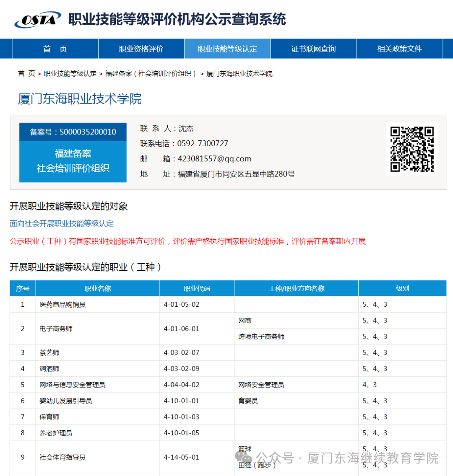
Task: Click the organization QR code image
Action: (x=412, y=149)
